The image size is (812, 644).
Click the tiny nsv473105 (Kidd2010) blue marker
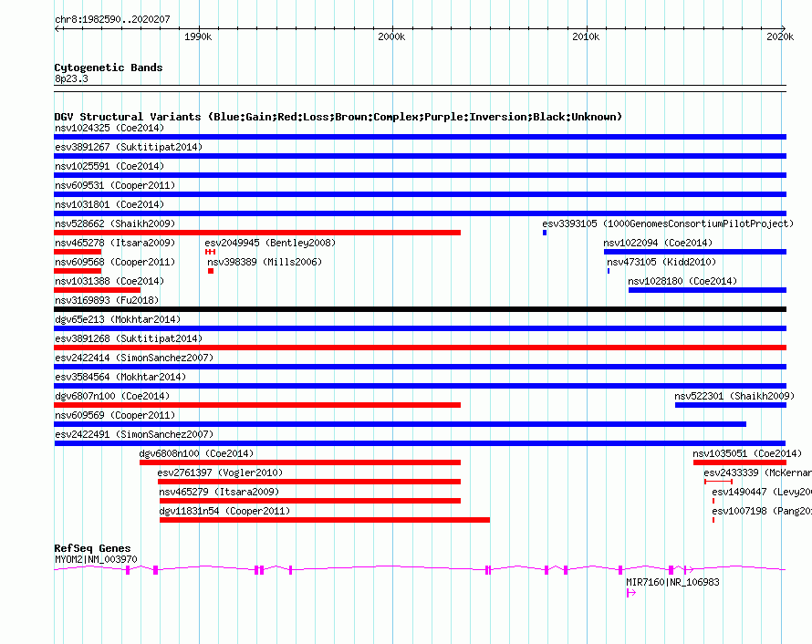(x=609, y=271)
